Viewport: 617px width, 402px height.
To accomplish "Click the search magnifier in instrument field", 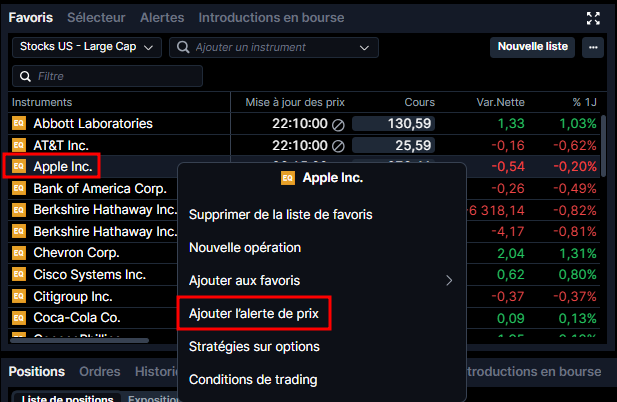I will pyautogui.click(x=183, y=47).
